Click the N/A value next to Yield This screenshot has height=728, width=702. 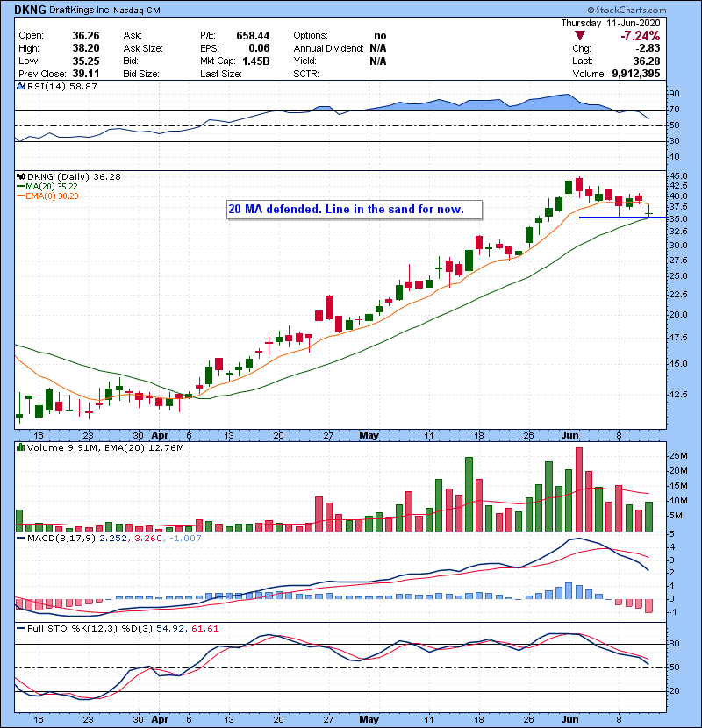(x=378, y=61)
